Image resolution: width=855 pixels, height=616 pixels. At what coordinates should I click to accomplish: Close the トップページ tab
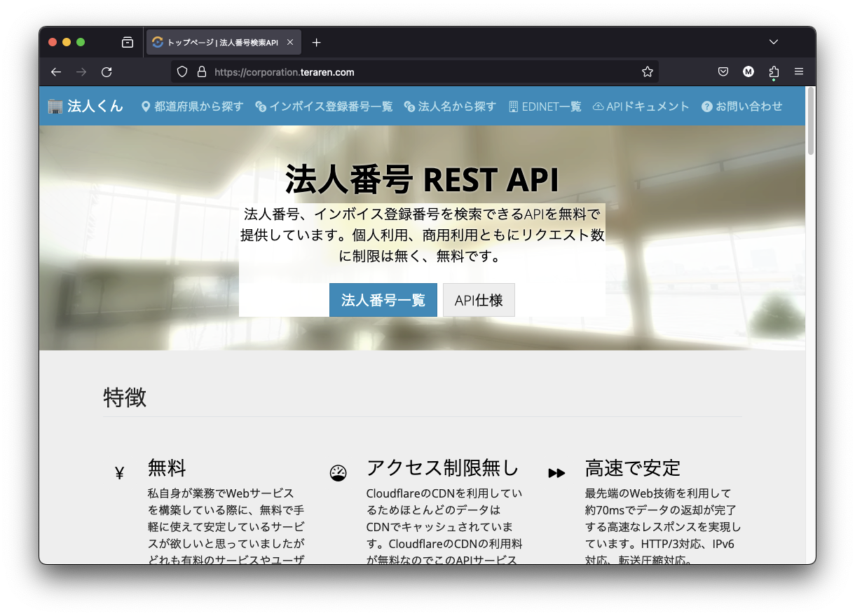click(x=290, y=42)
